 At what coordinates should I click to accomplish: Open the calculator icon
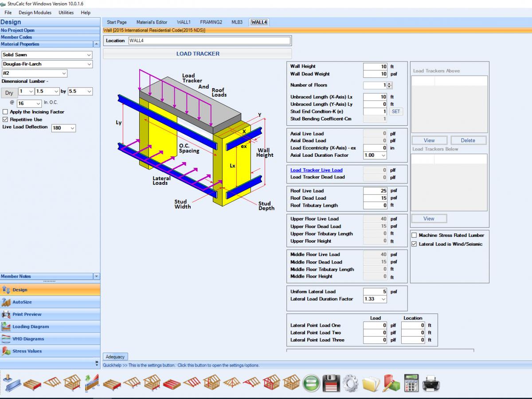(x=411, y=383)
